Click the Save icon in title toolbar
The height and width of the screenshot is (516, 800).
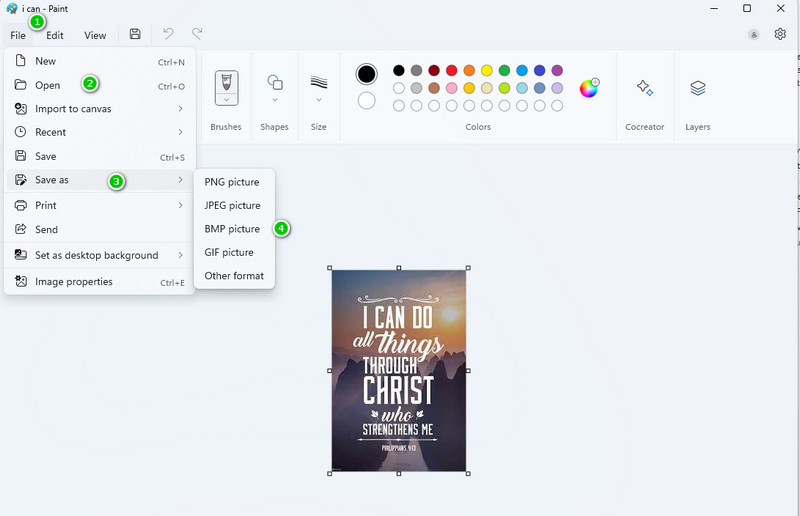[135, 34]
